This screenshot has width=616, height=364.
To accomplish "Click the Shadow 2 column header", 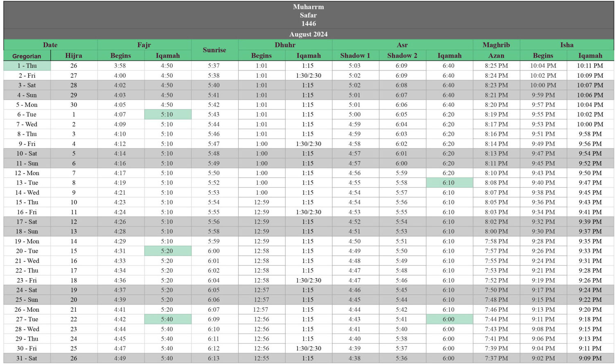I will tap(402, 56).
